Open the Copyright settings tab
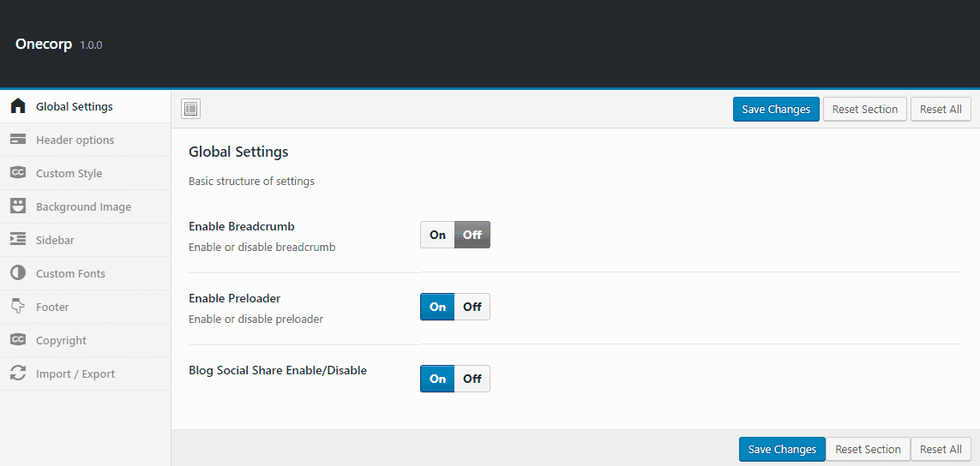The height and width of the screenshot is (466, 980). [x=61, y=340]
